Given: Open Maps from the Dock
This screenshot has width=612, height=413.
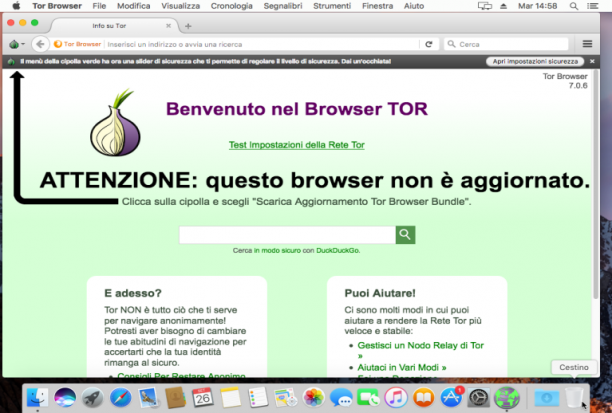Looking at the screenshot, I should 286,398.
